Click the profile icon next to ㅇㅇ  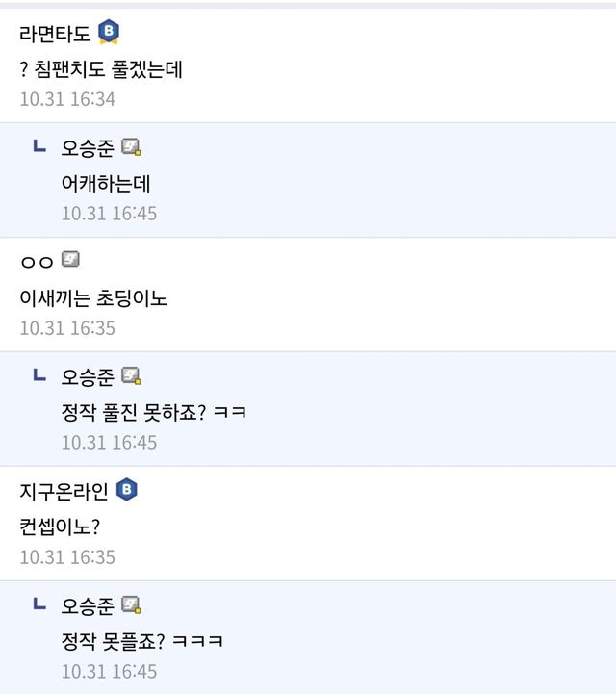pos(70,260)
